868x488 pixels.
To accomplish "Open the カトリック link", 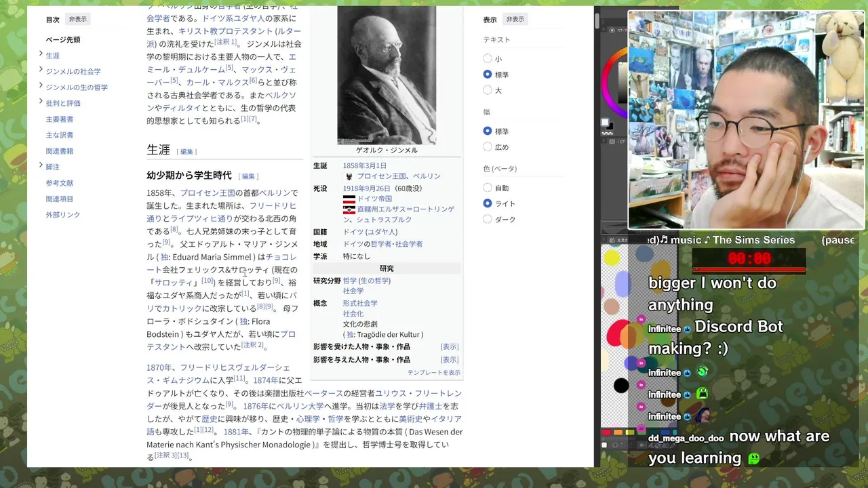I will 182,308.
